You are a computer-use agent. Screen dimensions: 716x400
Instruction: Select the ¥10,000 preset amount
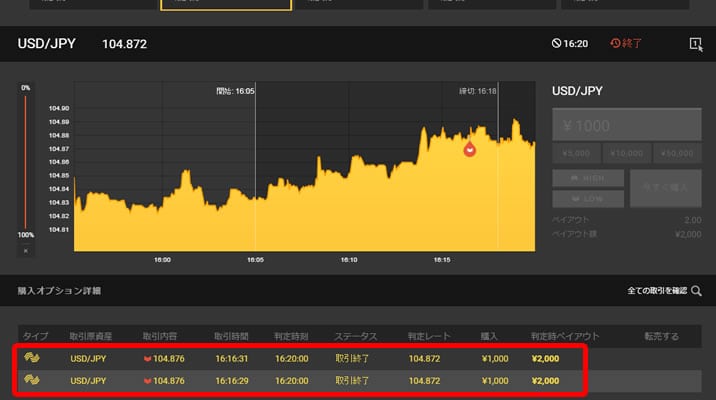pyautogui.click(x=626, y=153)
